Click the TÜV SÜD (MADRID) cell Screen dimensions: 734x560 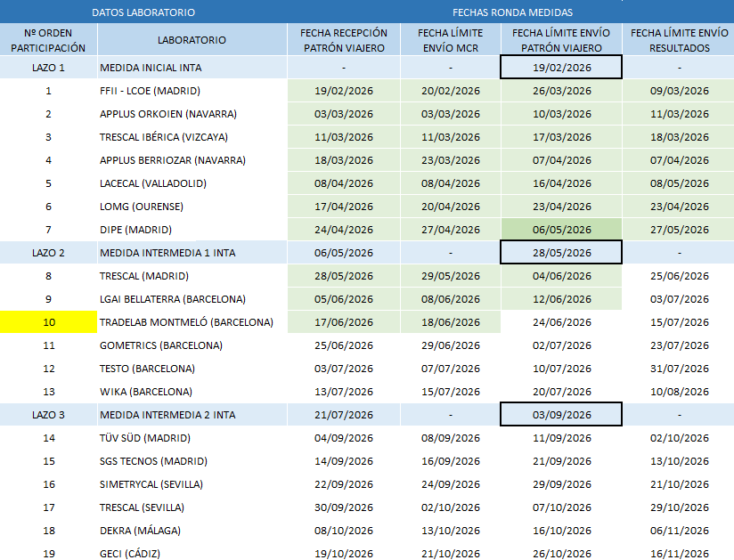192,438
